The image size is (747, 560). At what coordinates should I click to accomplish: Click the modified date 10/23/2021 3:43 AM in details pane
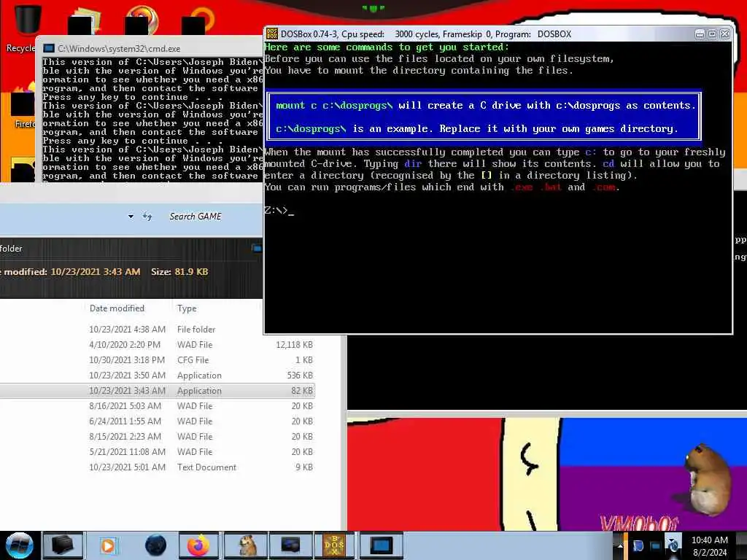point(96,272)
